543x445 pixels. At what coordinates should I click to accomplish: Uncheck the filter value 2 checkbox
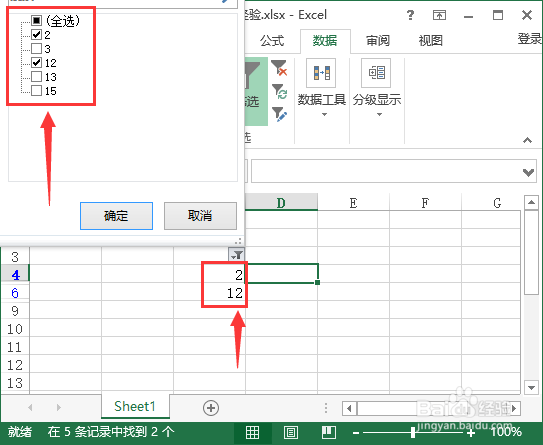tap(37, 34)
